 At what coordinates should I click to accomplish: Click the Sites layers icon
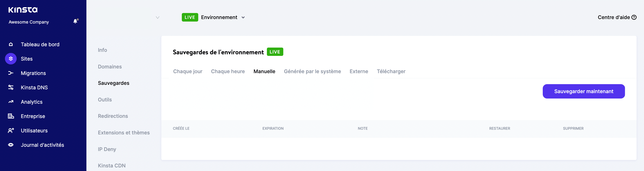tap(11, 59)
